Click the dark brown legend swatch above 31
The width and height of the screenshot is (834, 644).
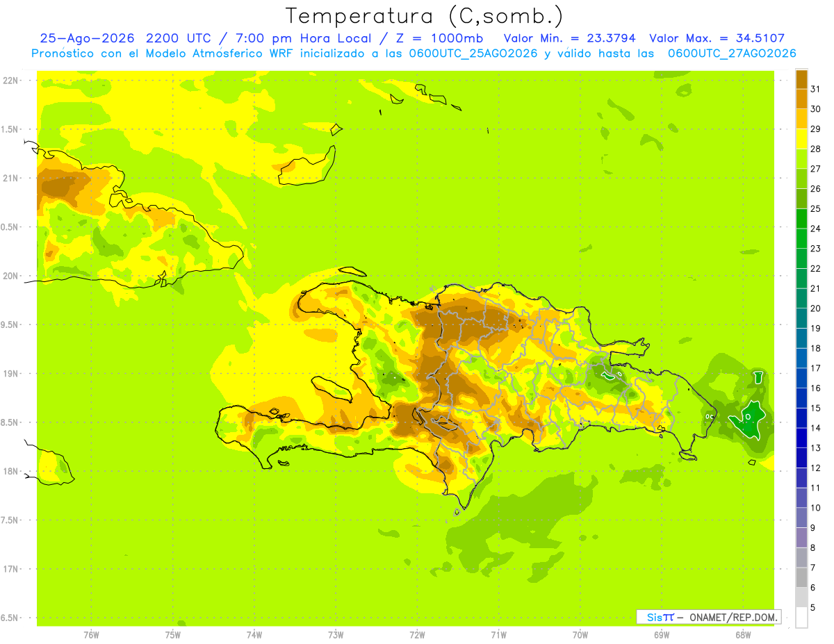(801, 79)
